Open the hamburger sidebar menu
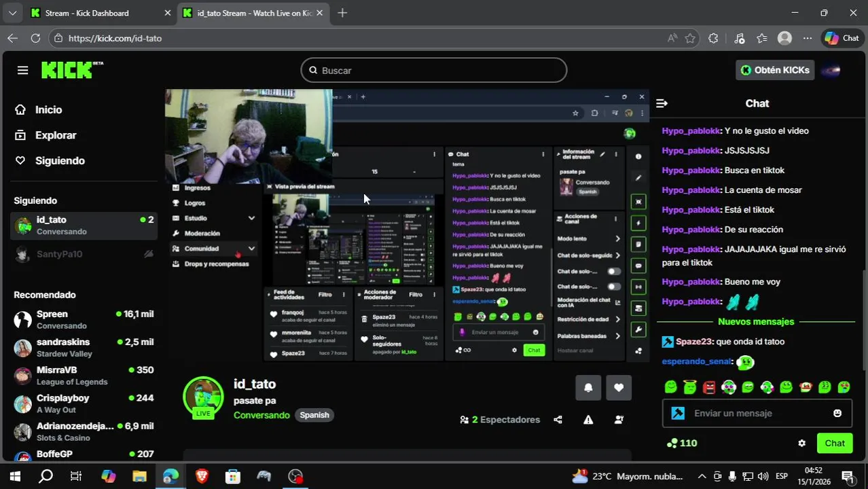The width and height of the screenshot is (868, 489). click(22, 70)
